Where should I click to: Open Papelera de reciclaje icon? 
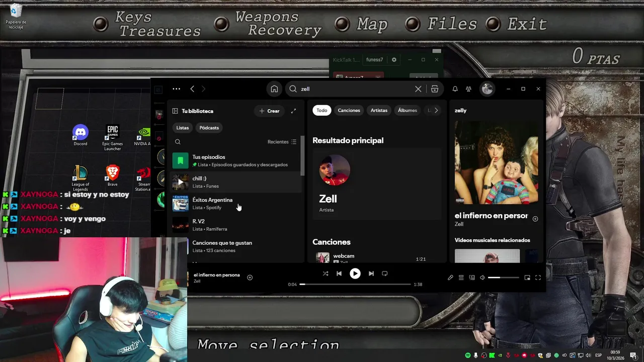pos(16,17)
